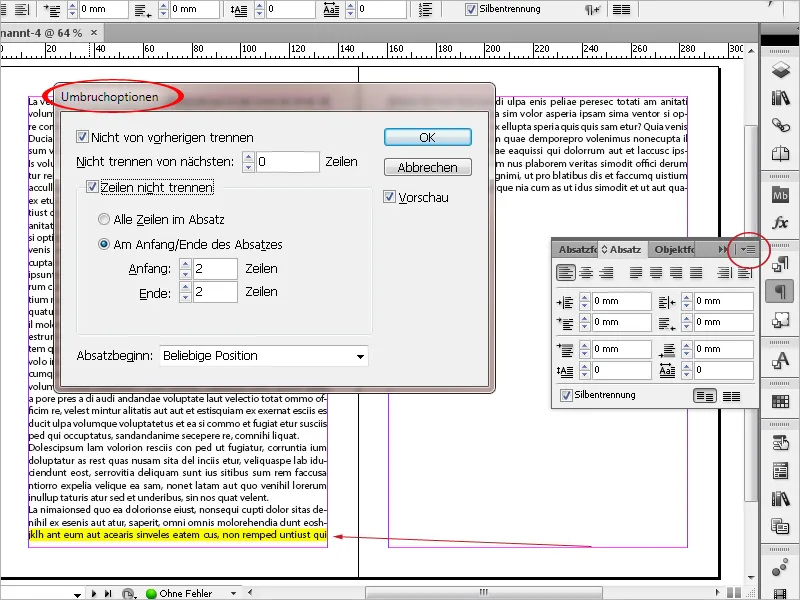Collapse panel with the double-arrow icon
The height and width of the screenshot is (600, 800).
click(722, 249)
